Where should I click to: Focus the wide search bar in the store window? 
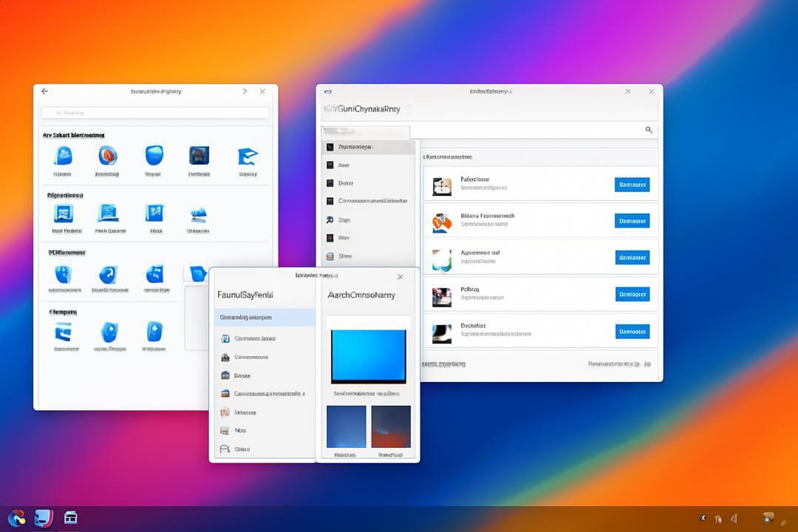533,130
